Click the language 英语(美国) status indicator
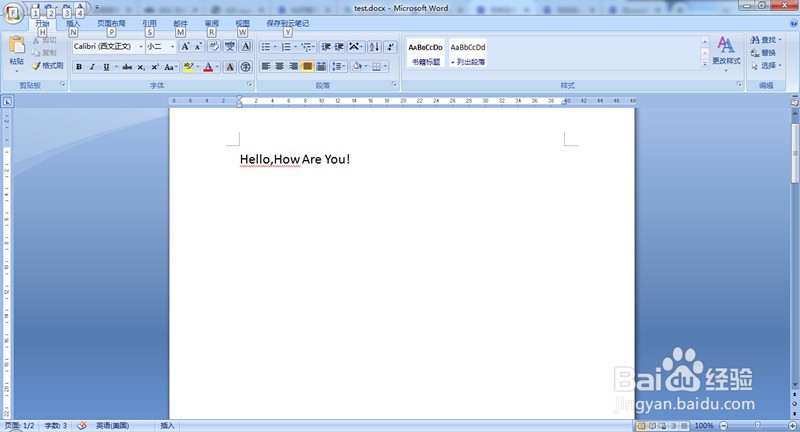The image size is (800, 432). pos(112,425)
